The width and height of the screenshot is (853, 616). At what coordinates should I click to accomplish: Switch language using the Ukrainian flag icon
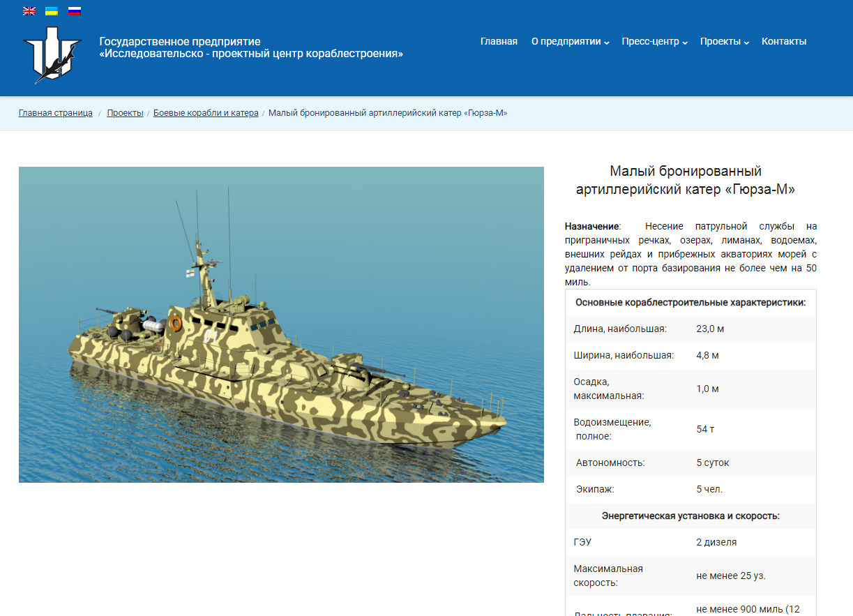(x=52, y=11)
